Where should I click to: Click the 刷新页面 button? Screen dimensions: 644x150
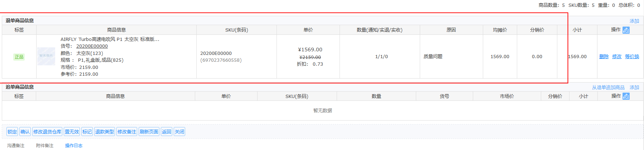(x=149, y=132)
